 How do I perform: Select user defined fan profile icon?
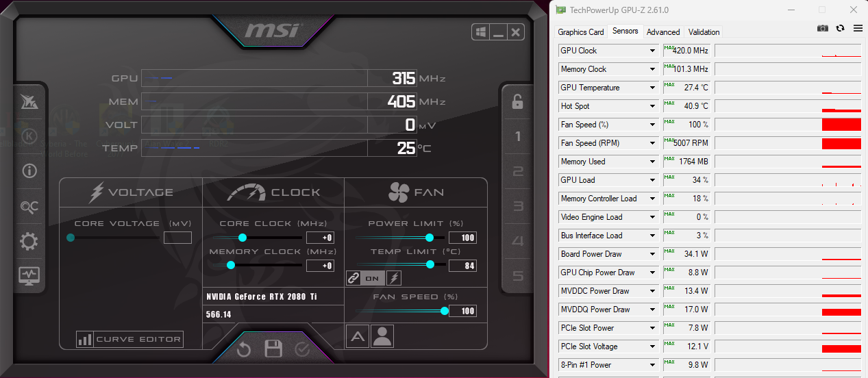pyautogui.click(x=382, y=336)
